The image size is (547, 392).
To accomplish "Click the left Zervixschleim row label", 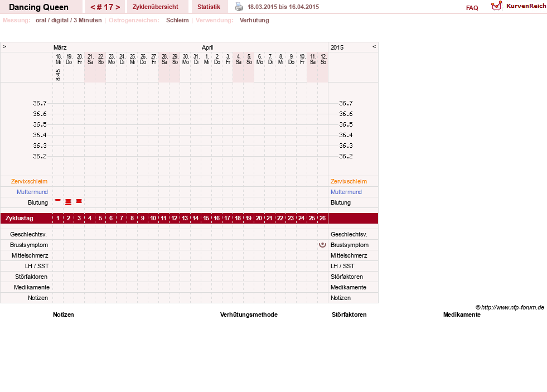I will pyautogui.click(x=30, y=181).
